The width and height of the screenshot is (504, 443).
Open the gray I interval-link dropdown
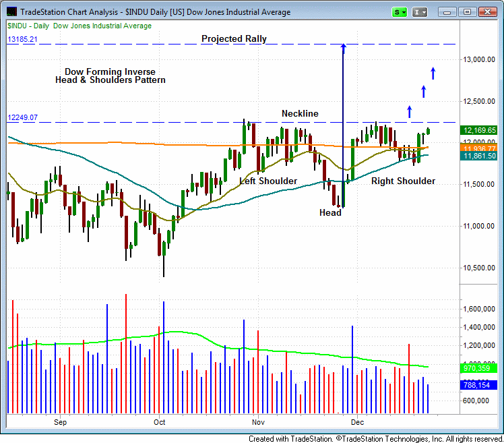point(420,12)
